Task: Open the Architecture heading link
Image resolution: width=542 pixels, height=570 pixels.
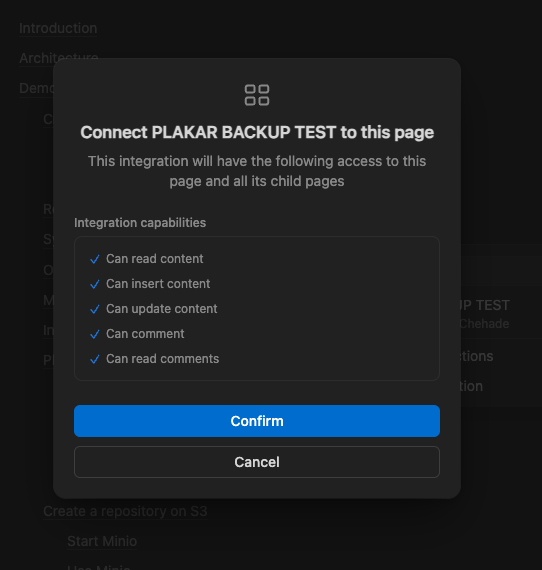Action: [x=59, y=58]
